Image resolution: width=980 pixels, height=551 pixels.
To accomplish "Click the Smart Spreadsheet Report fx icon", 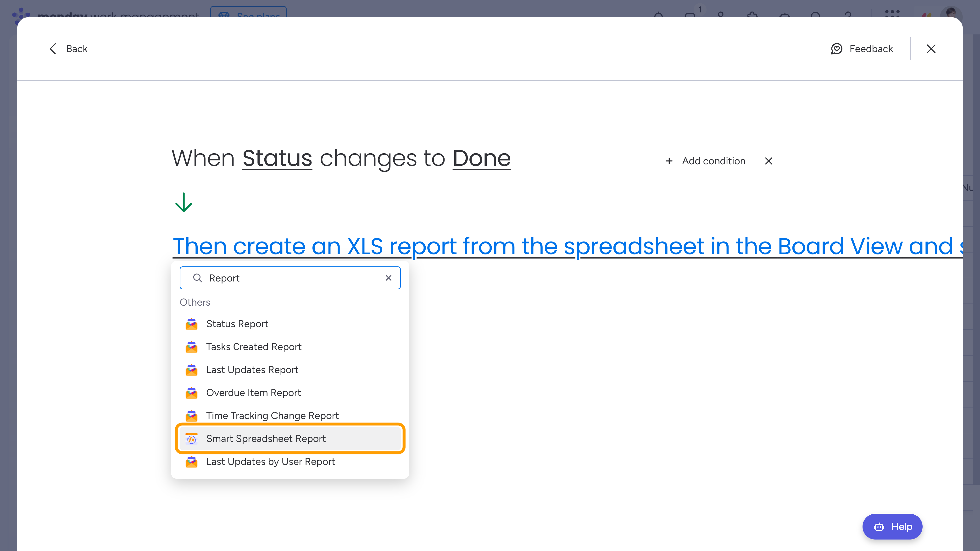I will 191,439.
